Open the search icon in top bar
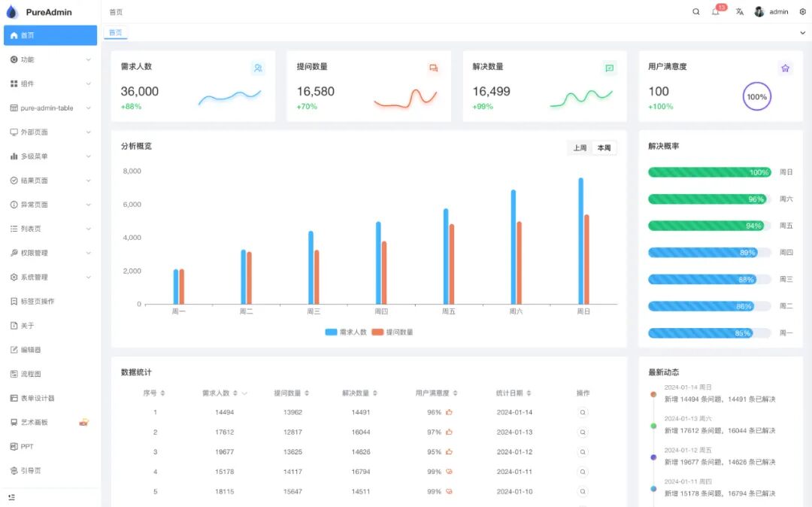Viewport: 812px width, 507px height. click(x=696, y=12)
